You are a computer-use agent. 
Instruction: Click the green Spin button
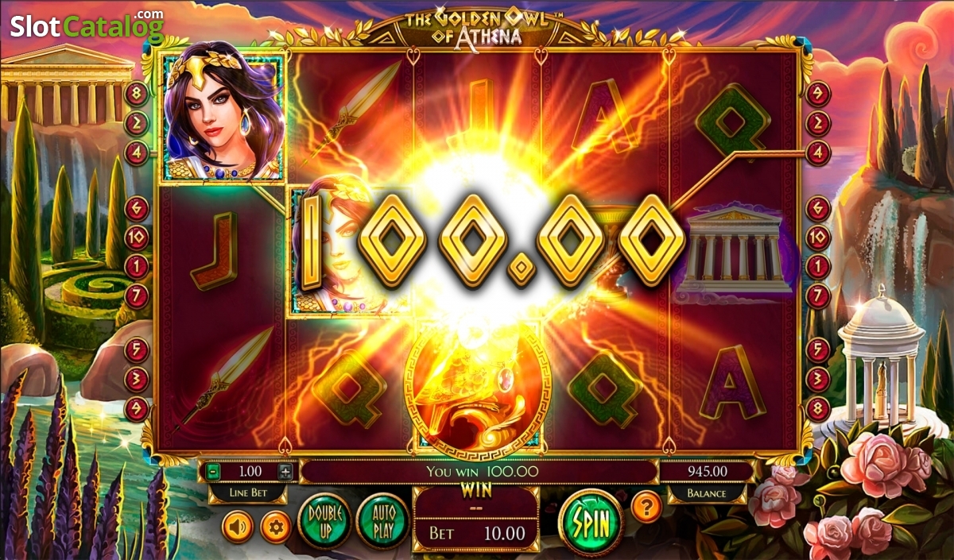[x=591, y=522]
